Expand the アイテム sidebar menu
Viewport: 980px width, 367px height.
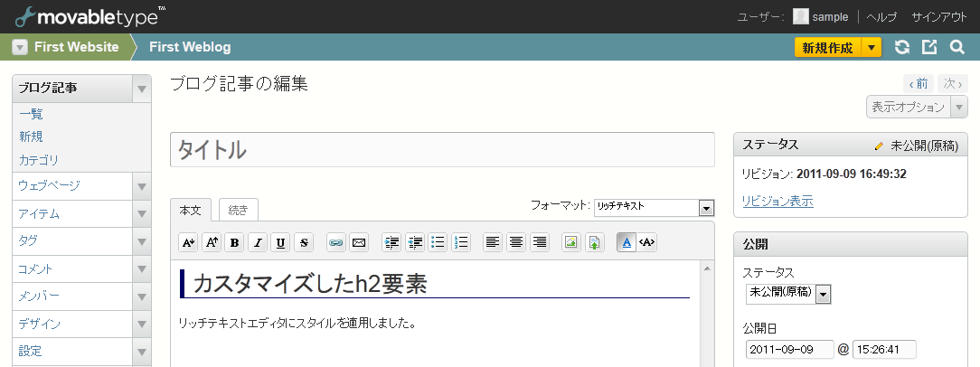(142, 214)
